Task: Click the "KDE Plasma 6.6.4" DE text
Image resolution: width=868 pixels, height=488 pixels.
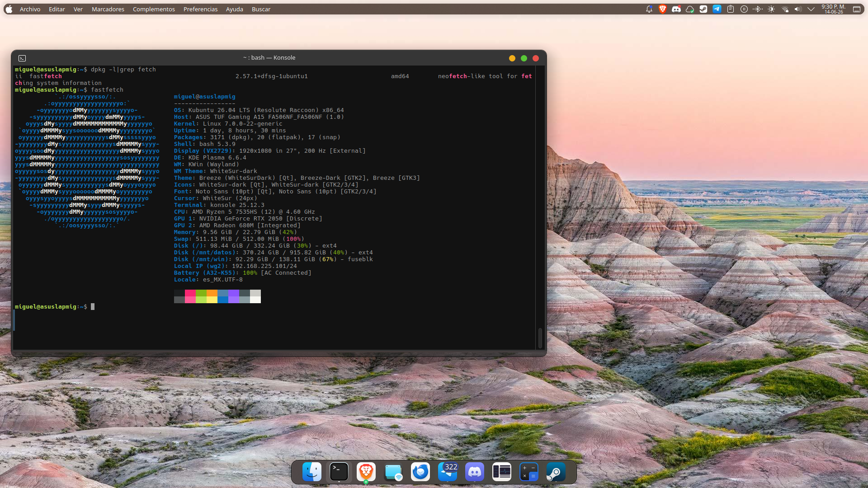Action: 217,158
